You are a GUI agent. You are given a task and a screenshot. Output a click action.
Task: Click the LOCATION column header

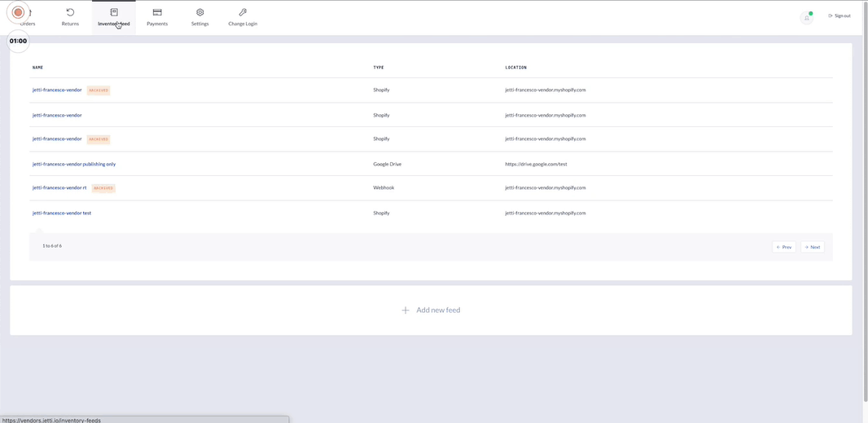click(516, 68)
